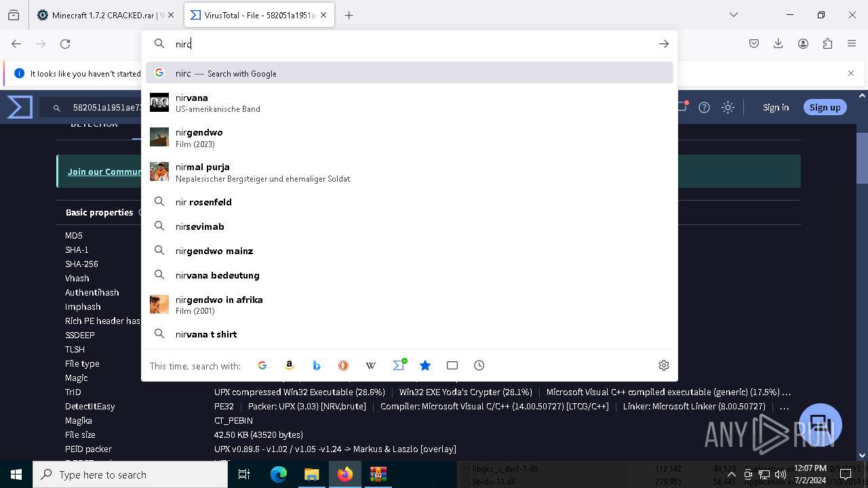Click the VirusTotal sigma logo
This screenshot has height=488, width=868.
tap(20, 107)
